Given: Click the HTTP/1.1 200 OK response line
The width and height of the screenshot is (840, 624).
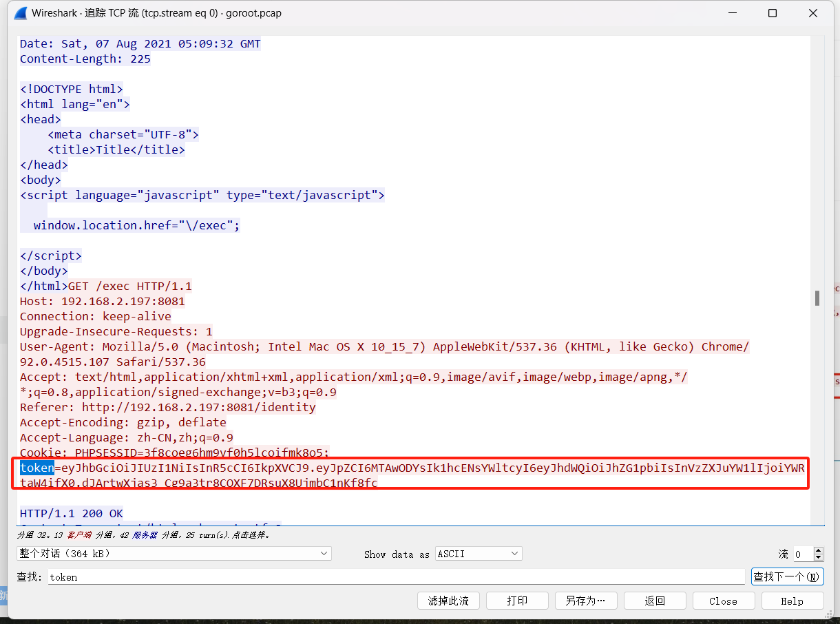Looking at the screenshot, I should [x=72, y=513].
